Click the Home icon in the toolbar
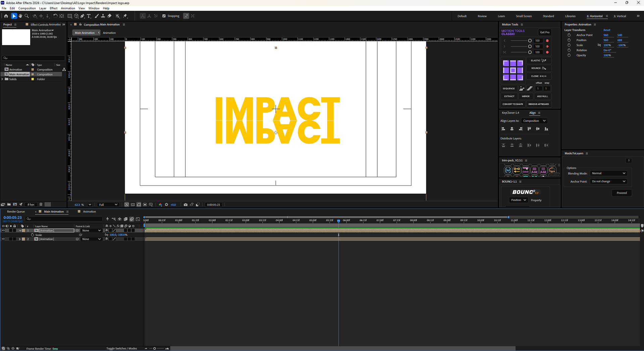This screenshot has width=644, height=351. point(6,16)
